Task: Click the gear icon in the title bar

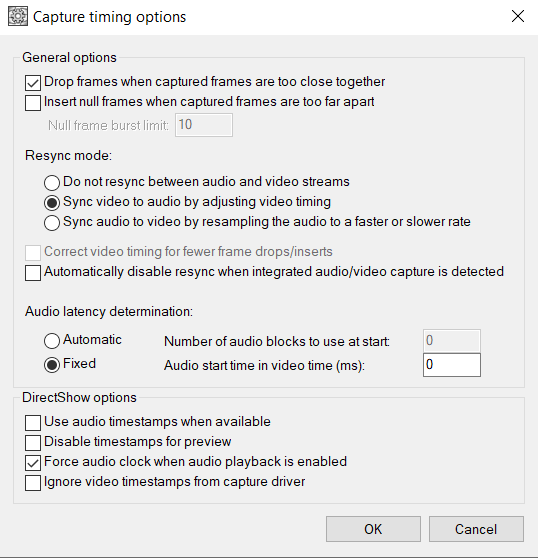Action: [x=17, y=17]
